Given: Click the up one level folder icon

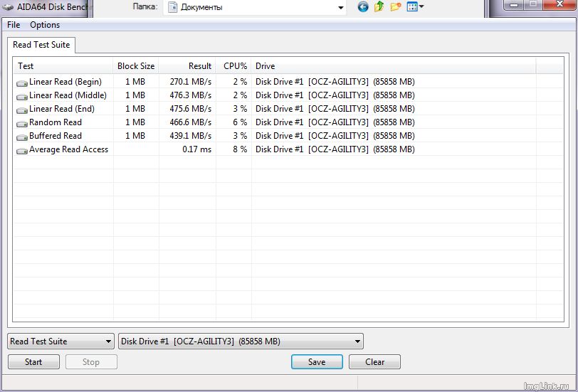Looking at the screenshot, I should (x=379, y=7).
